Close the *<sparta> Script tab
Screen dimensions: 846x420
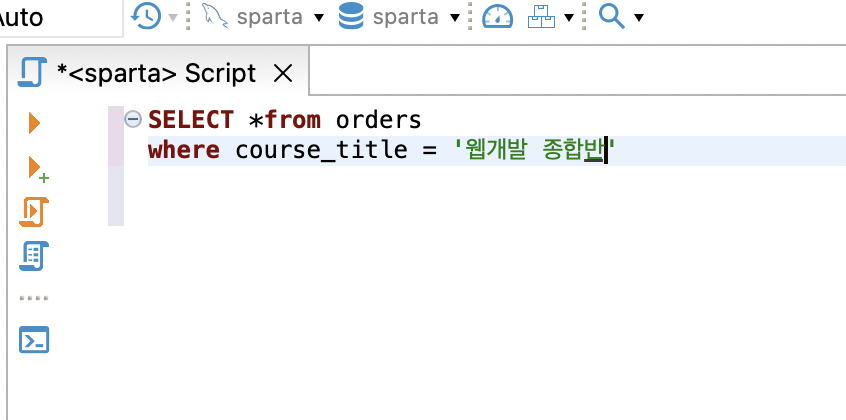[x=283, y=73]
